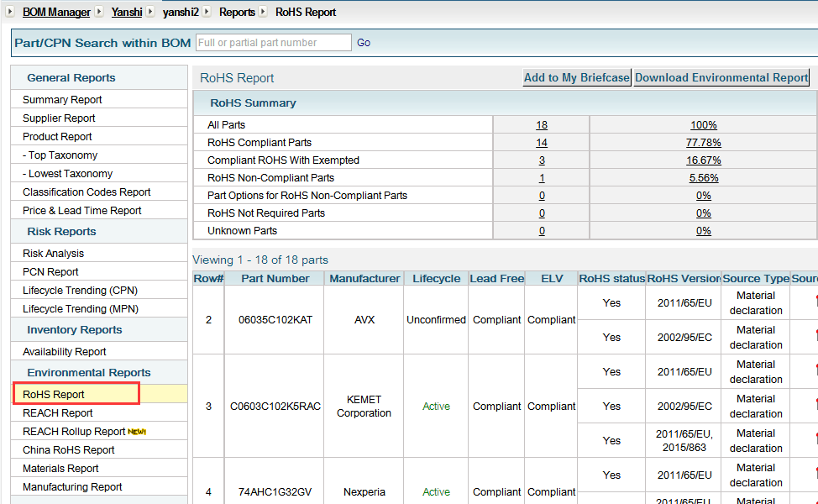Download Environmental Report
The image size is (818, 504).
click(x=721, y=78)
